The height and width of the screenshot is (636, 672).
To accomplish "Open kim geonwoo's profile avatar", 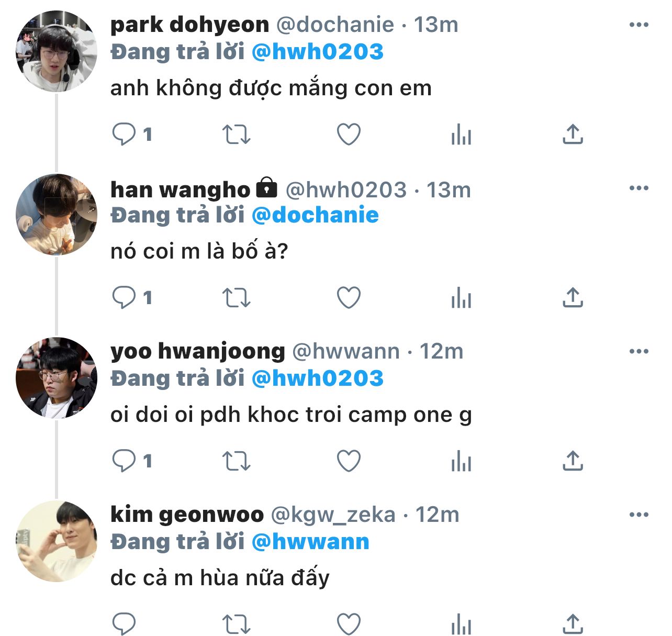I will point(57,541).
